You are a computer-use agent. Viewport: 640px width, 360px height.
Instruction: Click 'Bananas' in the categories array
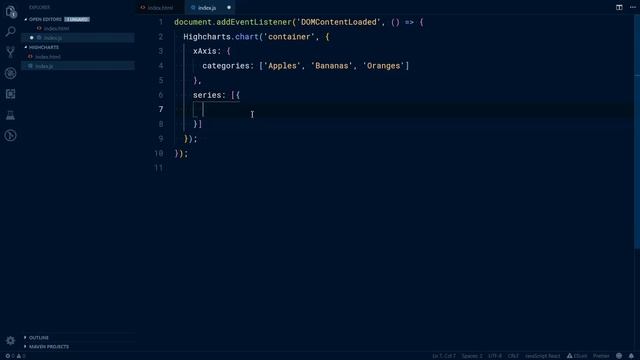click(331, 66)
